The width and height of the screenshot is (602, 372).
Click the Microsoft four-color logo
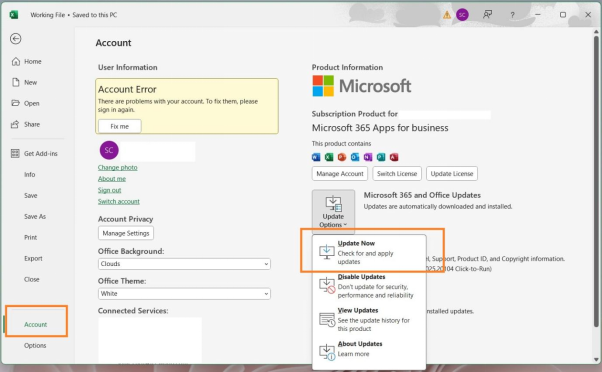tap(323, 86)
